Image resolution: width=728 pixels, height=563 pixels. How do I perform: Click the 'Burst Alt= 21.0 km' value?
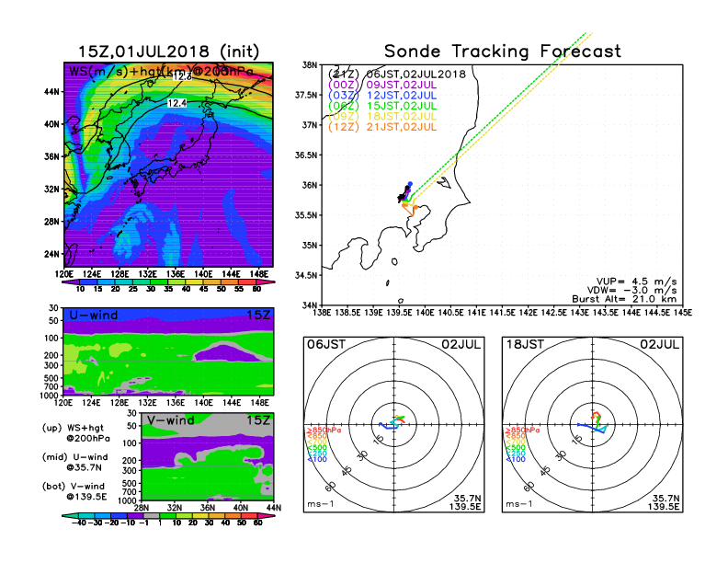pos(624,299)
